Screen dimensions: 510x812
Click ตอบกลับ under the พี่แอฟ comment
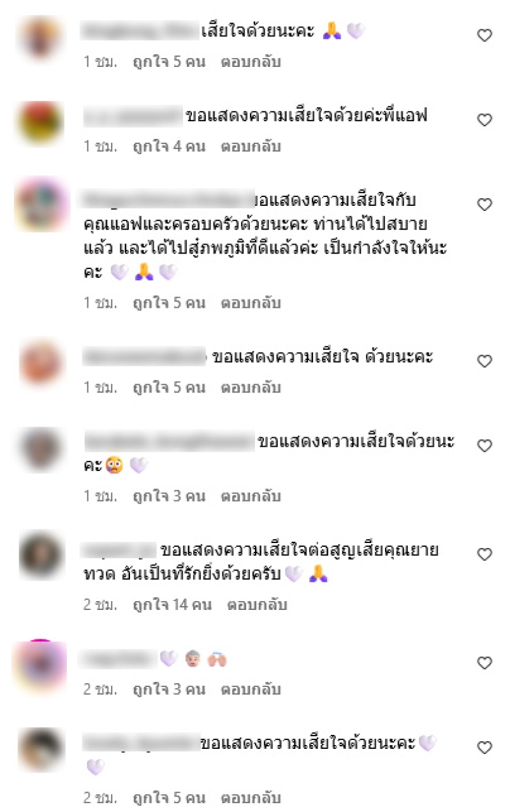point(251,147)
